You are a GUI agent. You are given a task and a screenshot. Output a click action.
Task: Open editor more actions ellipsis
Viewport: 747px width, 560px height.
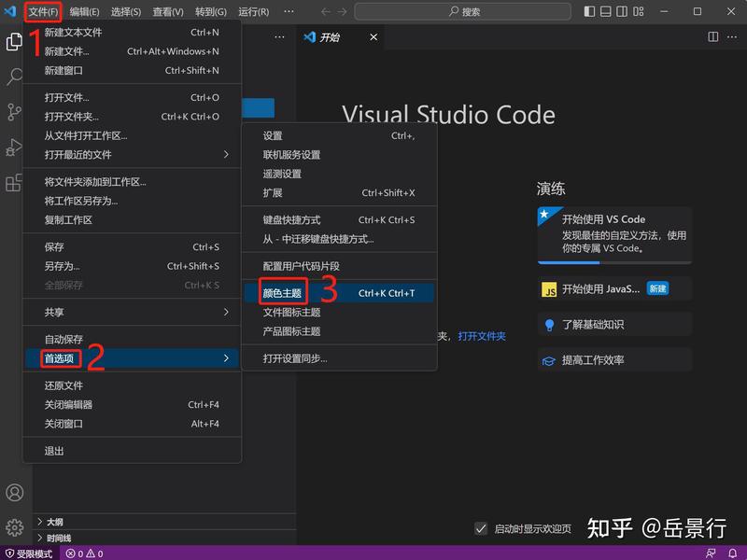pyautogui.click(x=732, y=36)
